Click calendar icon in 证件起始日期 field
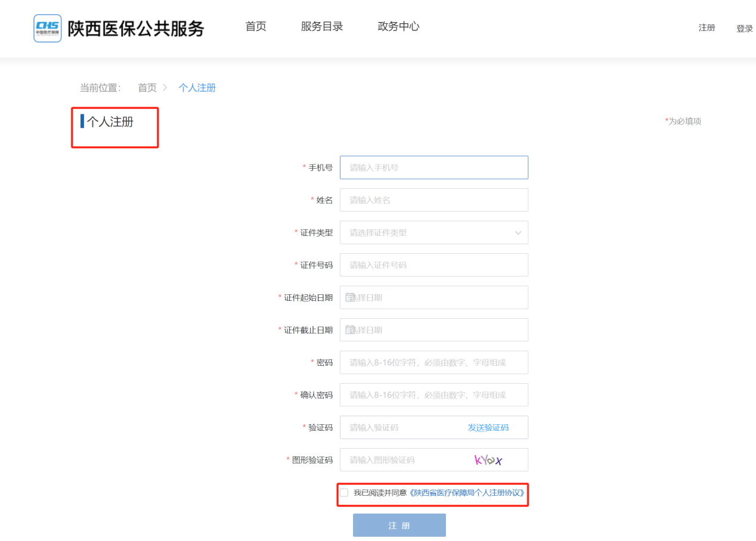This screenshot has width=756, height=541. [350, 297]
